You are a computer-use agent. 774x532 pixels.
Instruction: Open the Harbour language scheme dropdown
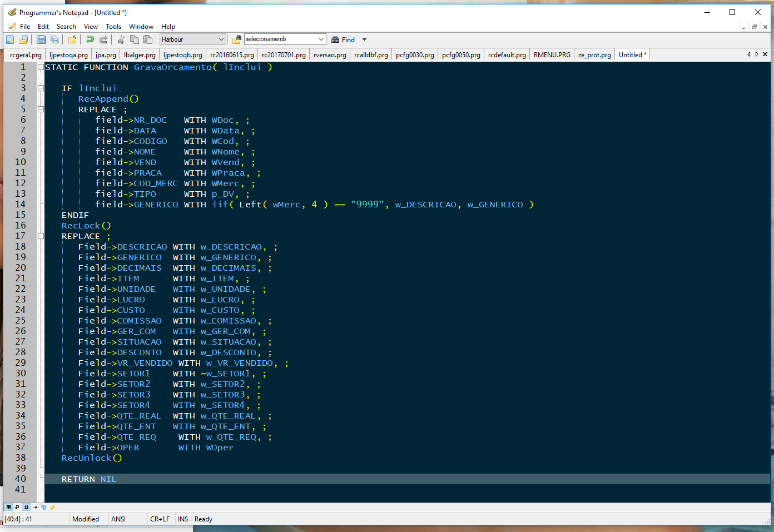221,39
